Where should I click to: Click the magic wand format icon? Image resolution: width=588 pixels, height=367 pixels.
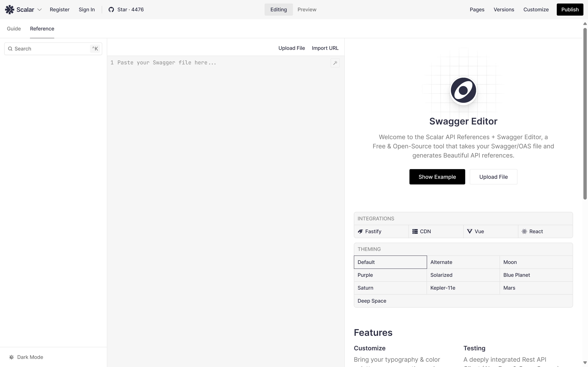click(335, 63)
